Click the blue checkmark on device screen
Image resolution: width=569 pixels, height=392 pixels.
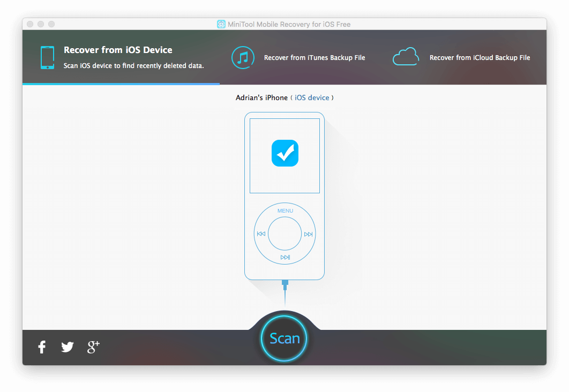285,153
